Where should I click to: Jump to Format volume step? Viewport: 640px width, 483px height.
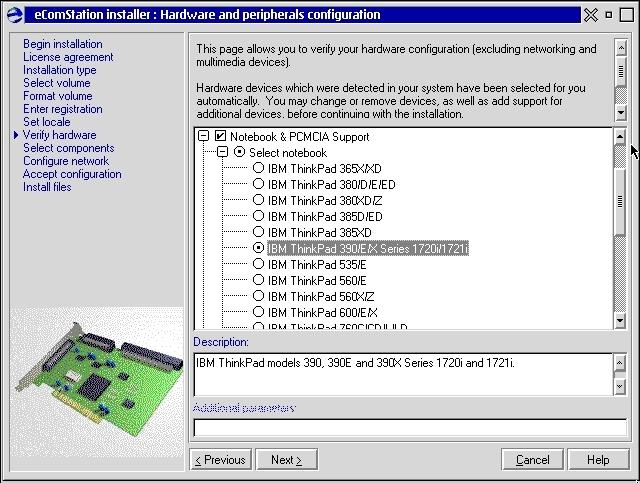point(58,96)
